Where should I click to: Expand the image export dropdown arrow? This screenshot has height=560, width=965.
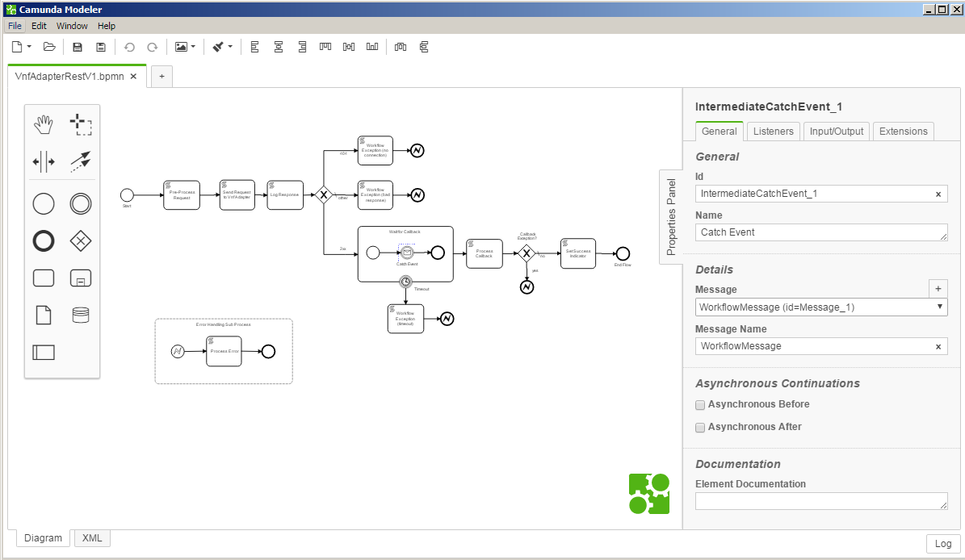point(193,47)
